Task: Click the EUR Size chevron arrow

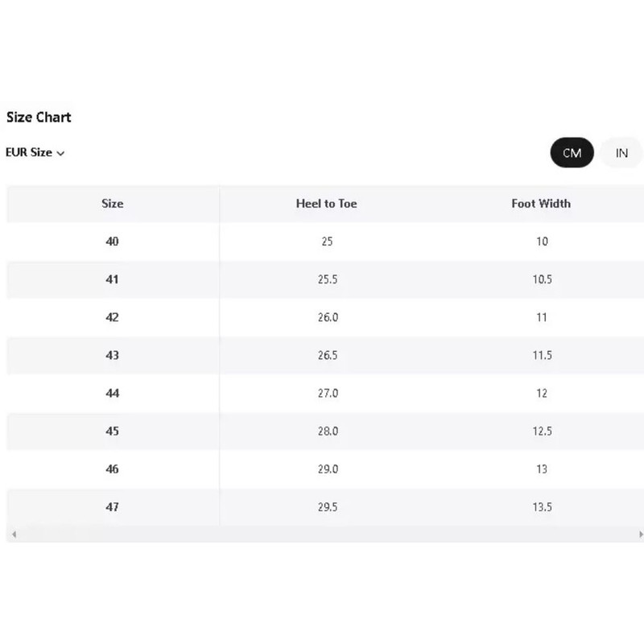Action: pyautogui.click(x=61, y=153)
